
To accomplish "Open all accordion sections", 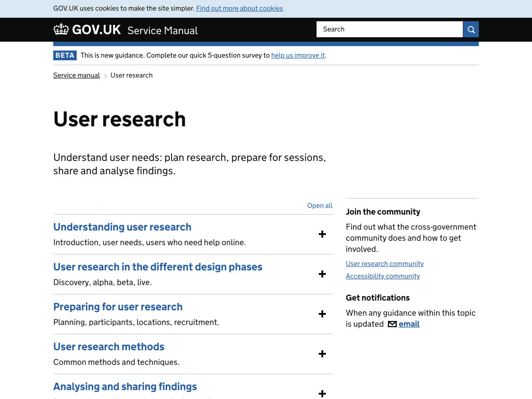I will [x=320, y=206].
